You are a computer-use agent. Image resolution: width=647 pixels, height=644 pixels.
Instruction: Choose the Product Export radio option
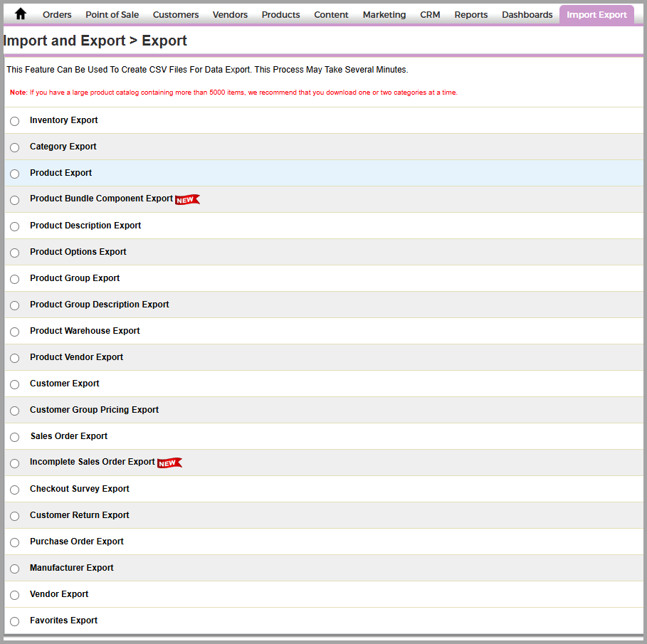point(14,174)
